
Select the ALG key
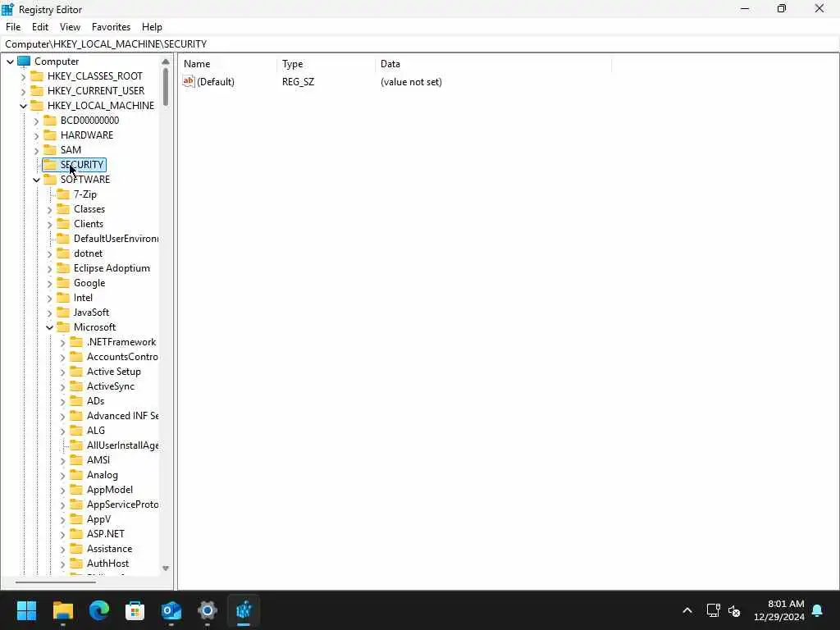point(96,430)
